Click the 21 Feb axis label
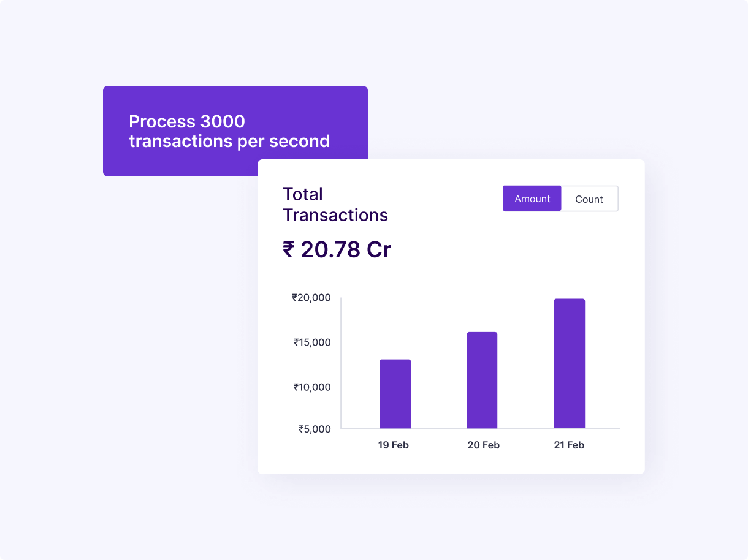 coord(569,445)
